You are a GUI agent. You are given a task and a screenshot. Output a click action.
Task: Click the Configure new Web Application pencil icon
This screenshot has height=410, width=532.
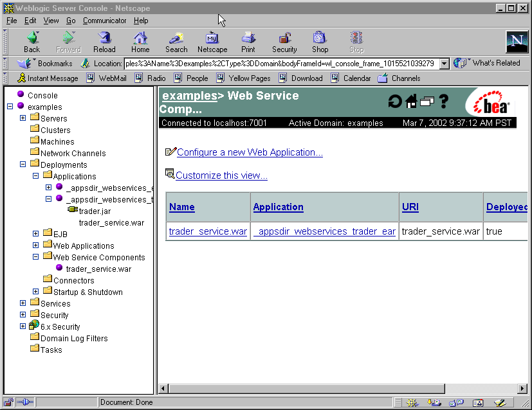170,152
